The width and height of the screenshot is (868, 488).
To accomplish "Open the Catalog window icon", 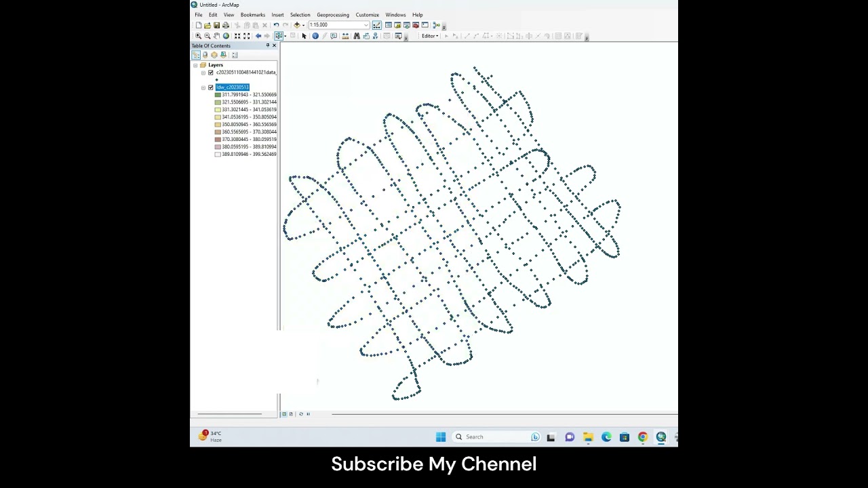I will [397, 25].
